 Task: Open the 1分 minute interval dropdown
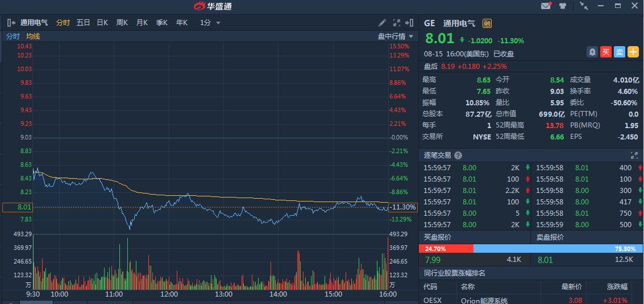coord(210,23)
